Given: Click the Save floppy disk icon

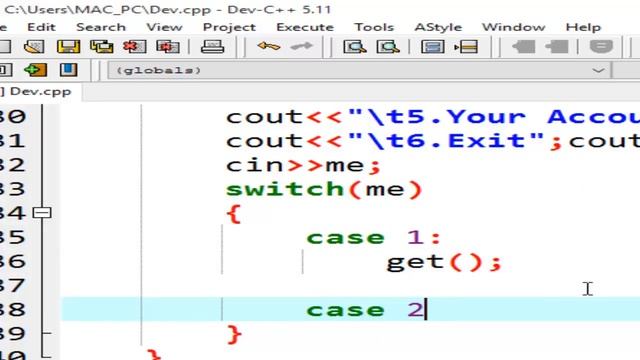Looking at the screenshot, I should click(68, 47).
